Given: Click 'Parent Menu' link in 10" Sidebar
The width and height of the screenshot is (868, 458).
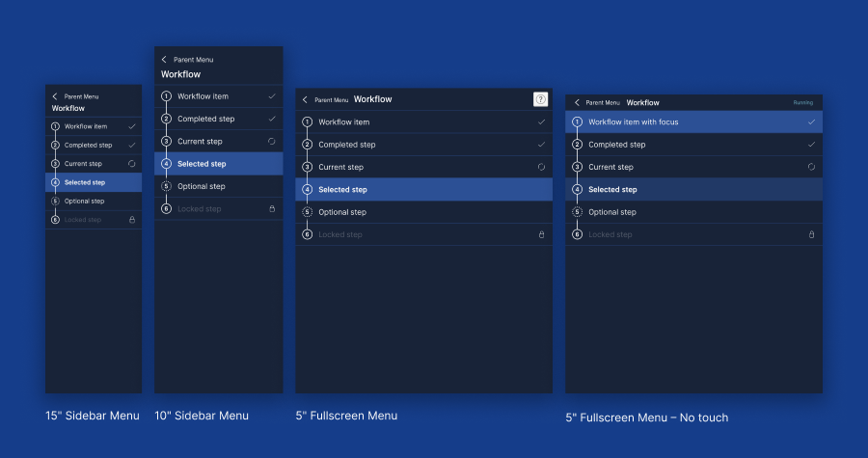Looking at the screenshot, I should 193,60.
